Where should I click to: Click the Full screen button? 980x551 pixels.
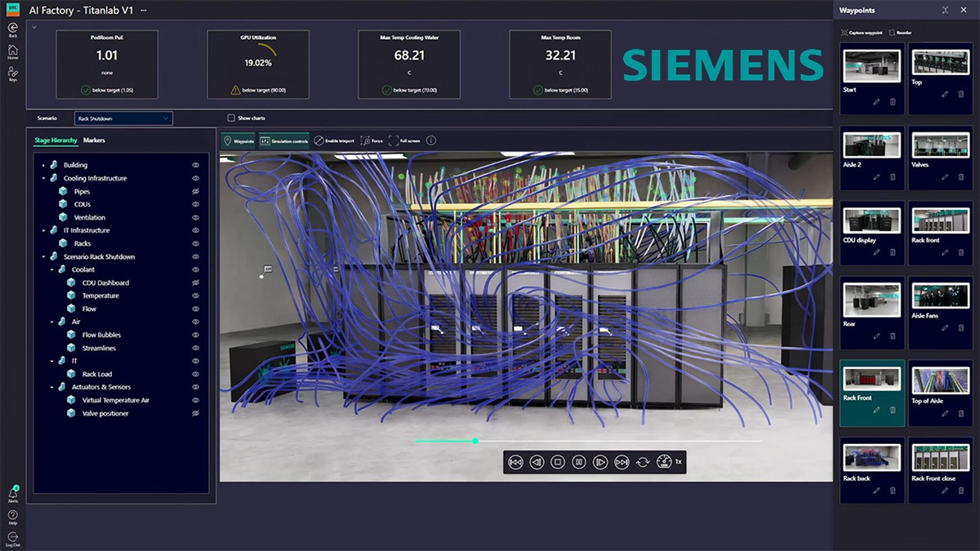(x=404, y=140)
